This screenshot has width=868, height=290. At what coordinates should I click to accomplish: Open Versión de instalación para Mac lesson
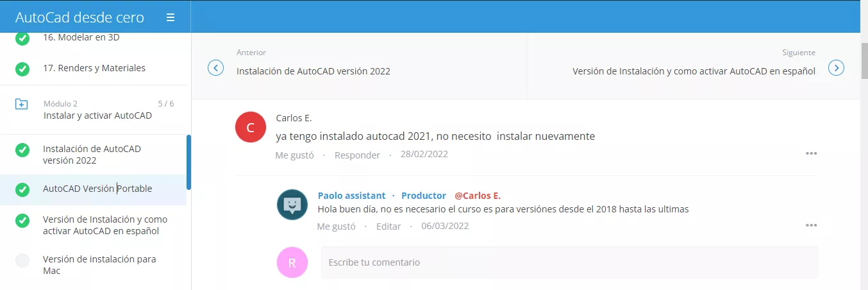tap(99, 265)
